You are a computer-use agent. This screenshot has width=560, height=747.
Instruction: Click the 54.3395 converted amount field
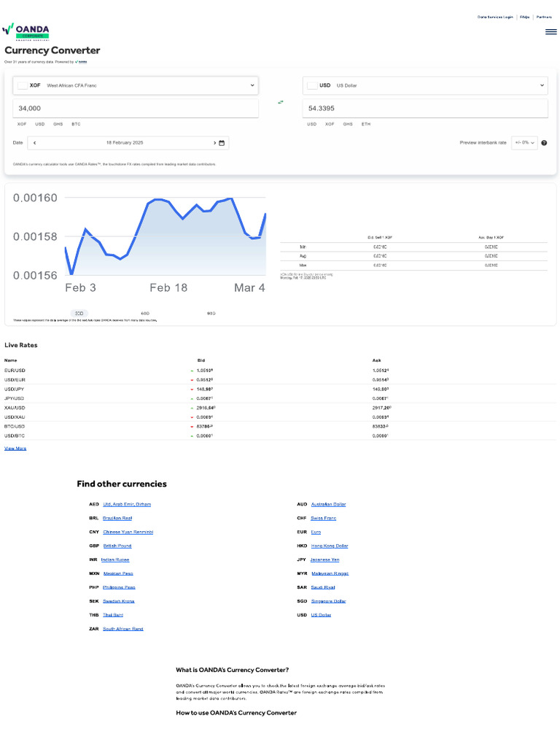click(425, 108)
